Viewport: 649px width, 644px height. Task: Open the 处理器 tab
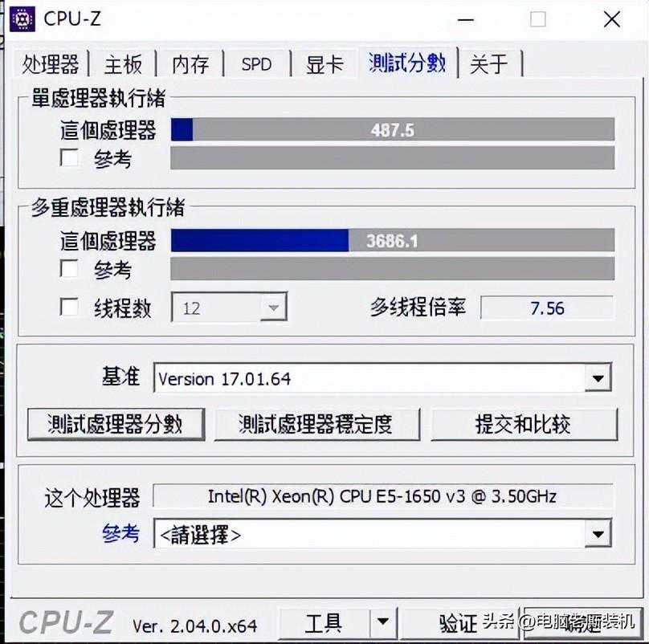click(51, 64)
